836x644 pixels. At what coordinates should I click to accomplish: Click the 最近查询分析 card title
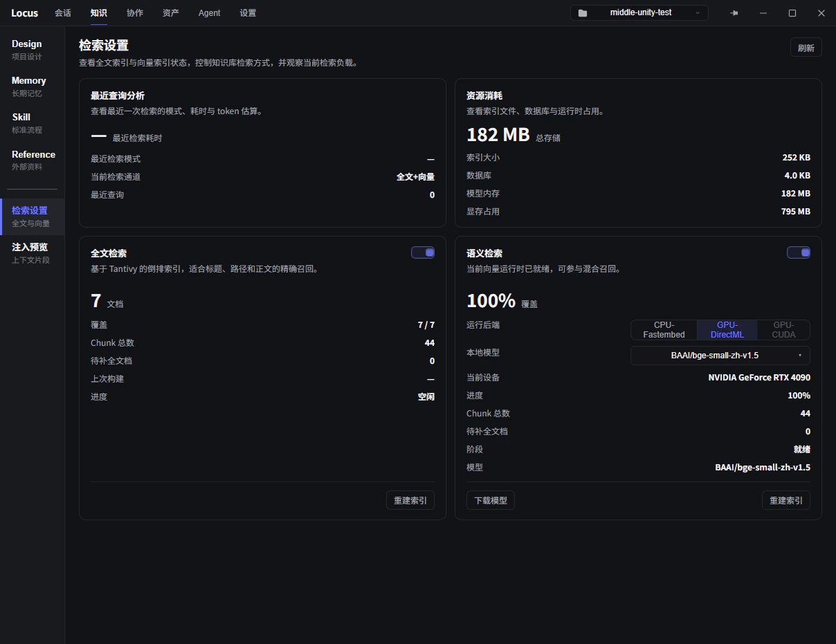click(x=118, y=95)
